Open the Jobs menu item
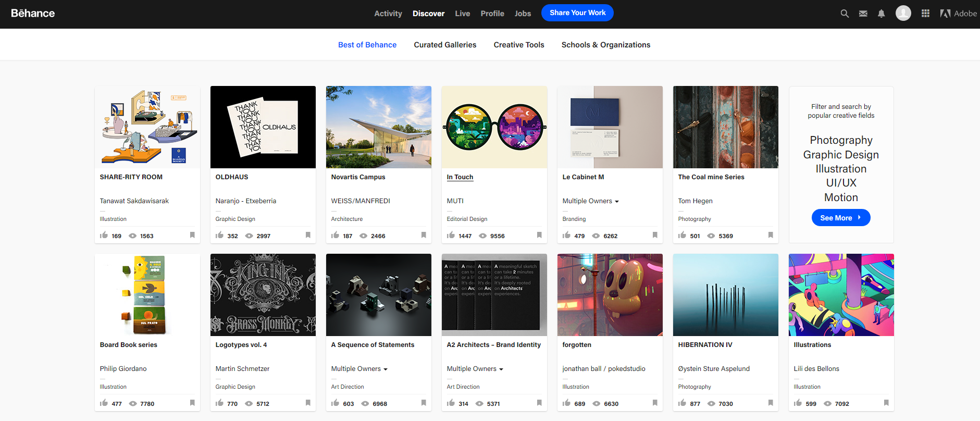The width and height of the screenshot is (980, 421). click(523, 14)
